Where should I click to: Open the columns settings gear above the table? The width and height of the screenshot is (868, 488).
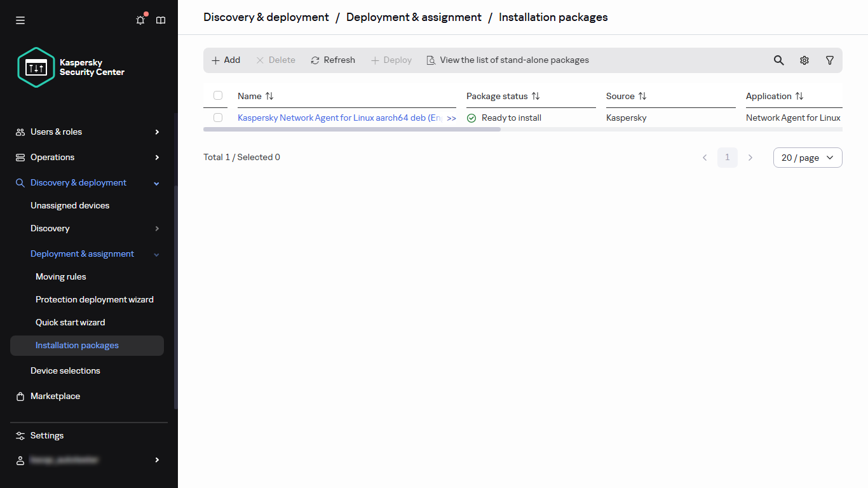804,60
